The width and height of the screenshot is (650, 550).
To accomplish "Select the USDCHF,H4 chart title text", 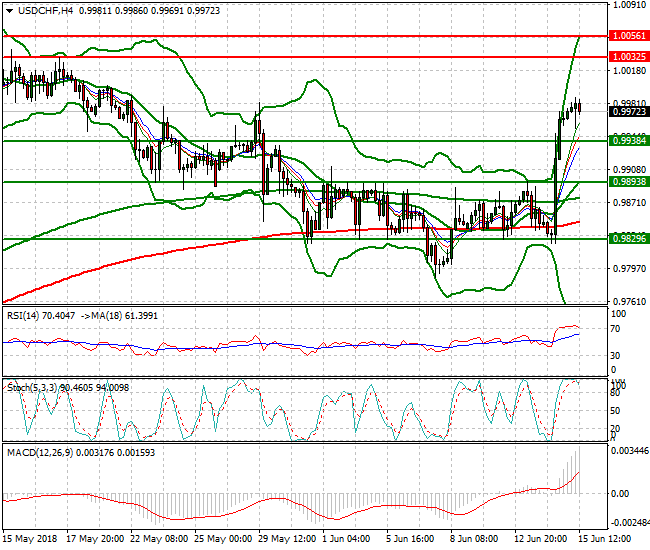I will [x=46, y=11].
